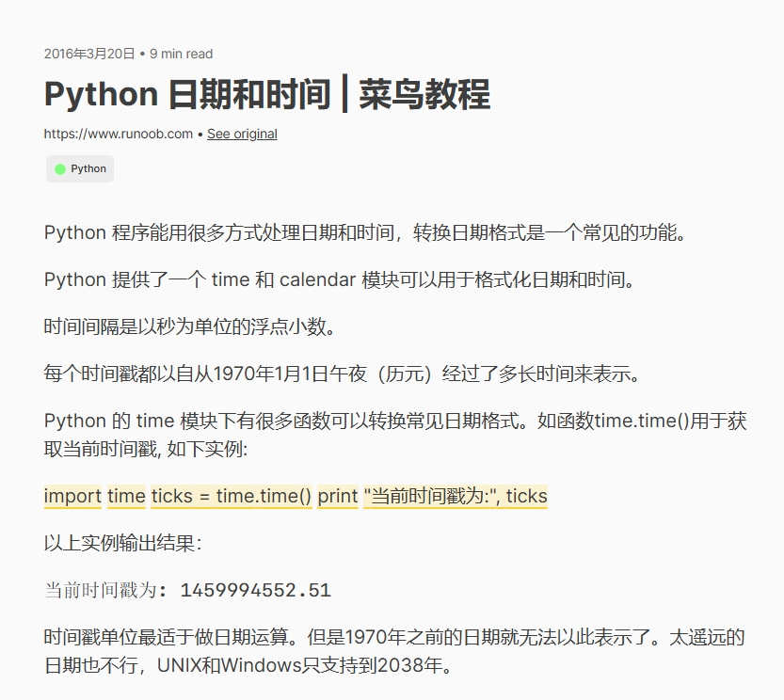Click the text "以上实例输出结果："
The image size is (784, 700).
pos(123,544)
